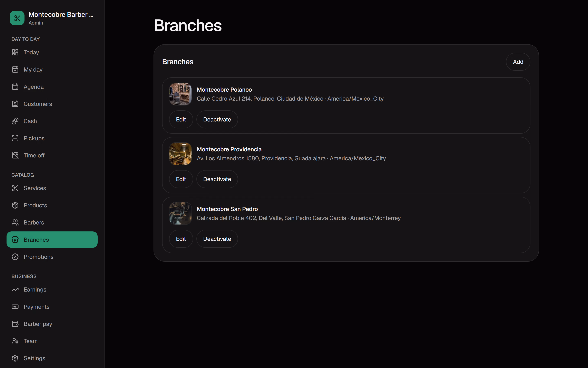Click the Time off crossed-calendar icon
The height and width of the screenshot is (368, 588).
[x=15, y=155]
